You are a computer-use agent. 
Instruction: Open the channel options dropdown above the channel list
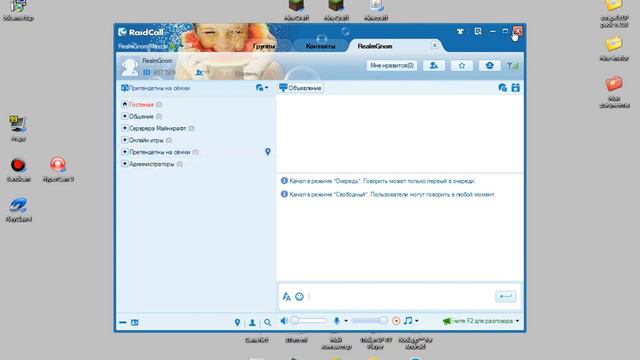point(262,88)
